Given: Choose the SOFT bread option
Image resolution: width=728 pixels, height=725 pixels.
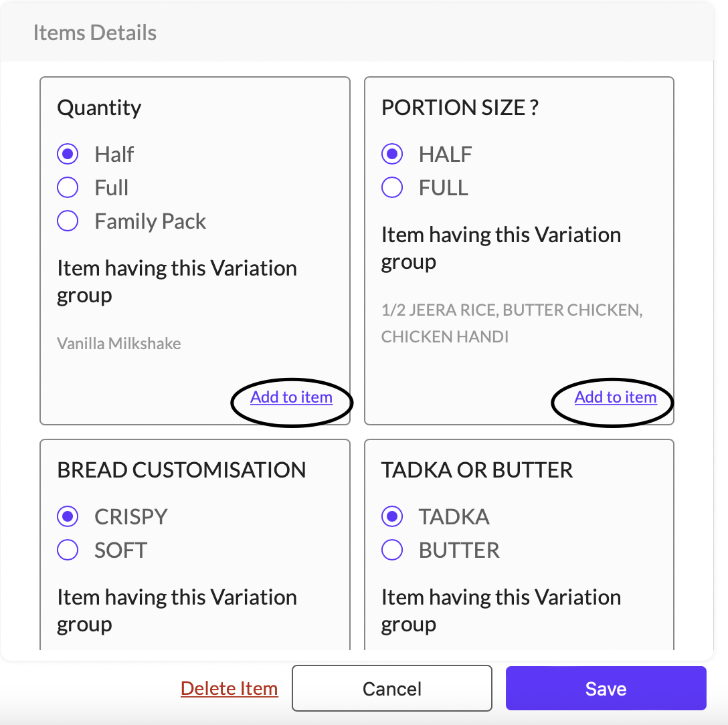Looking at the screenshot, I should (68, 550).
